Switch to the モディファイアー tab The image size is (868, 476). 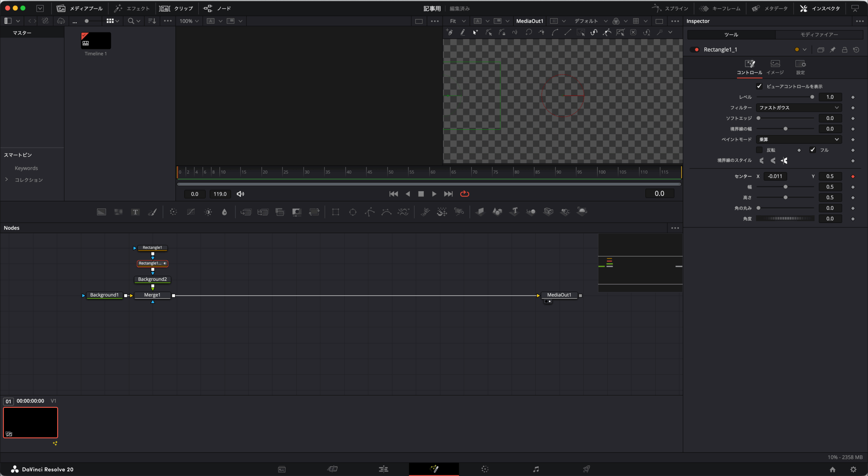point(819,35)
